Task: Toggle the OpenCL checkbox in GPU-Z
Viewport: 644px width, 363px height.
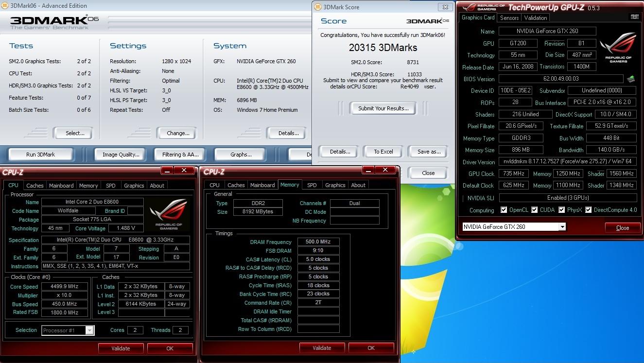Action: pyautogui.click(x=504, y=210)
